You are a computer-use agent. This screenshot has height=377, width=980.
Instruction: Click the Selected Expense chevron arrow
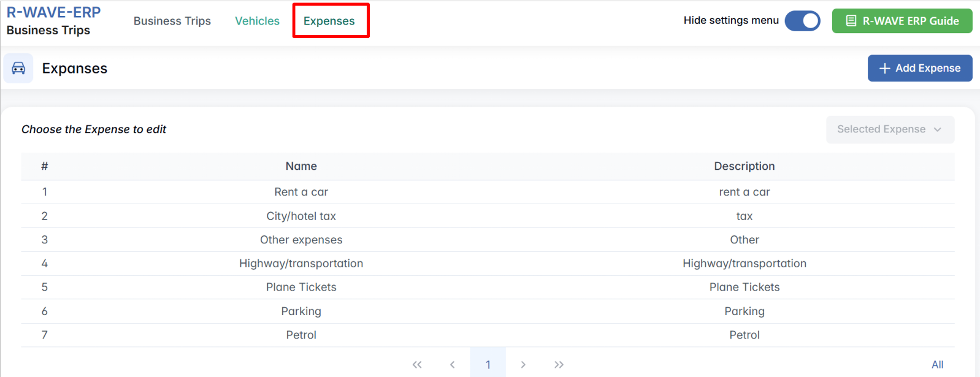(937, 129)
